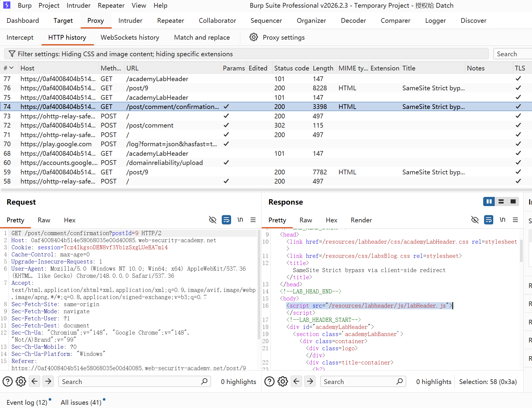Open the Match and replace sub-tab
Viewport: 532px width, 408px height.
[x=202, y=37]
